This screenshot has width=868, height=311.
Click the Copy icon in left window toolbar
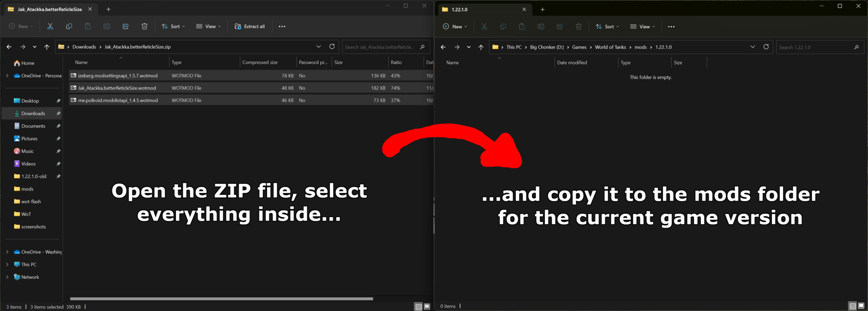tap(69, 26)
